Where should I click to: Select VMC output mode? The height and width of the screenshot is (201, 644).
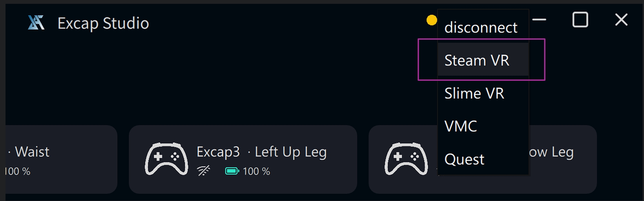pos(461,126)
